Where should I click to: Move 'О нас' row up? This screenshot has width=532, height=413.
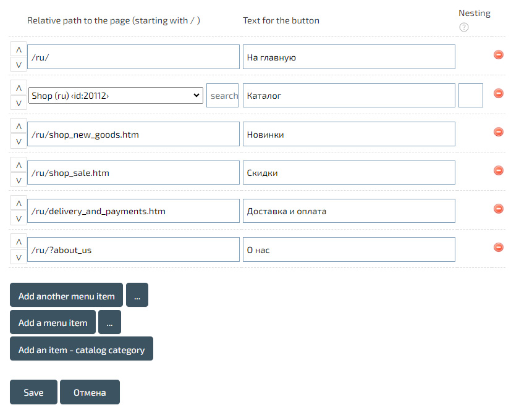[x=19, y=241]
